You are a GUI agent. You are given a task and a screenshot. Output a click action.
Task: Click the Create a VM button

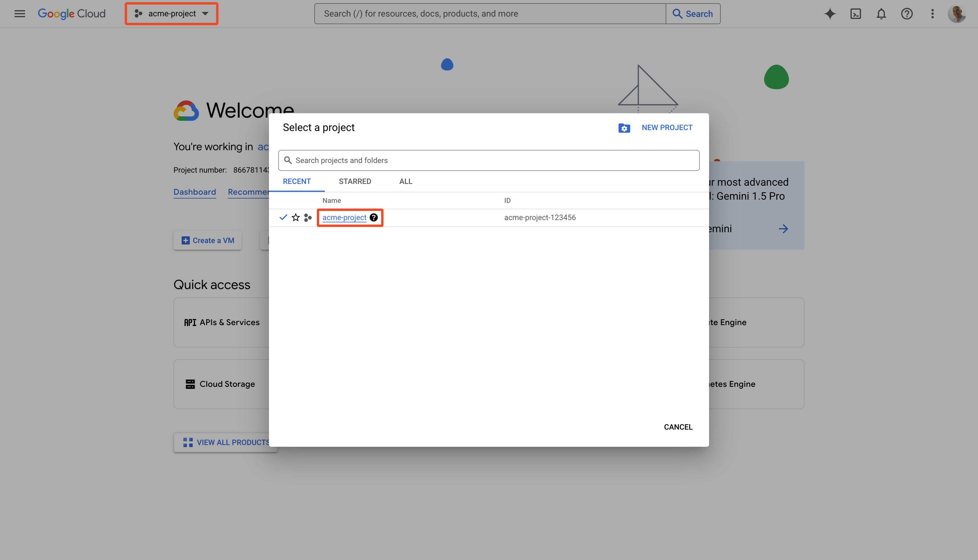click(208, 240)
